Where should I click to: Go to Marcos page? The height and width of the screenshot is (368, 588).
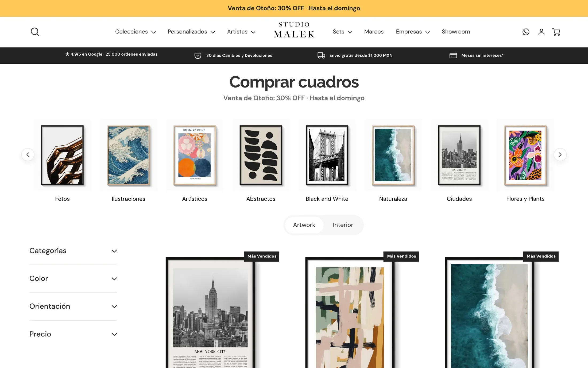coord(374,32)
